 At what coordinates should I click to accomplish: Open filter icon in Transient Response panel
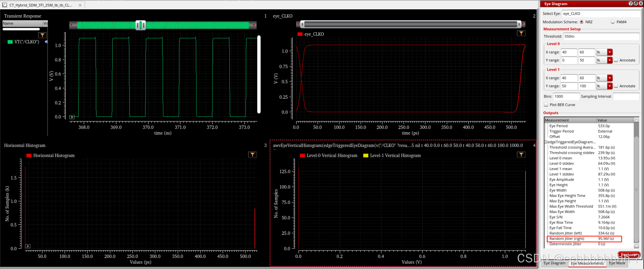pos(42,35)
